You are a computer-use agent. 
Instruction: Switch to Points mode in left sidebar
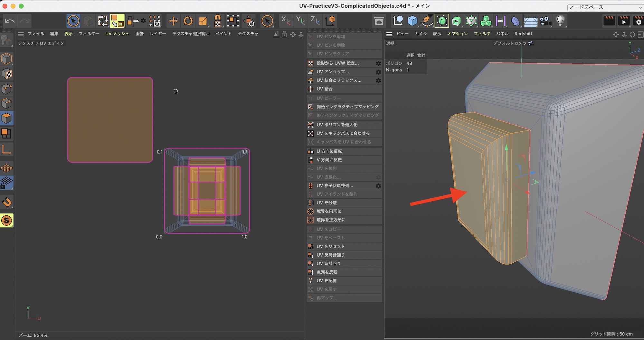[7, 89]
